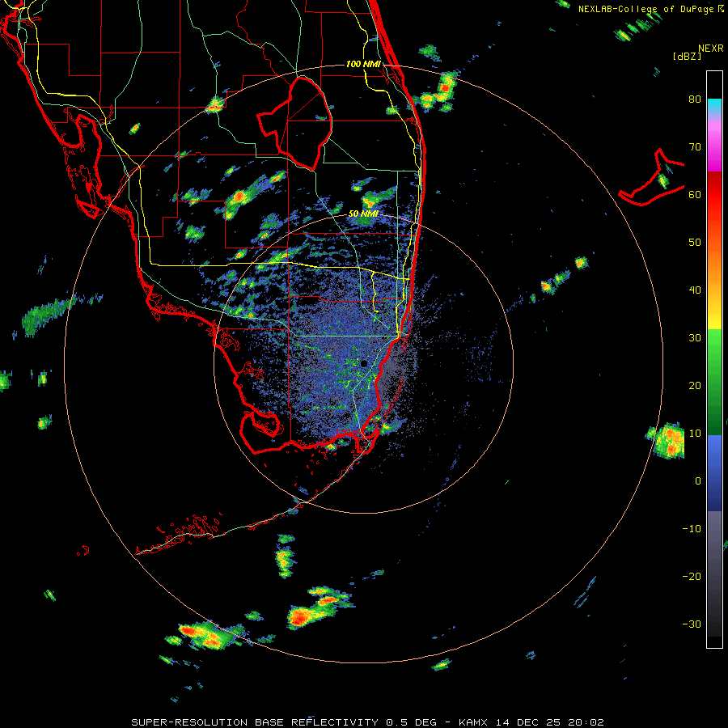This screenshot has width=728, height=728.
Task: Click the positive 30 value on the dBZ scale
Action: pos(695,338)
